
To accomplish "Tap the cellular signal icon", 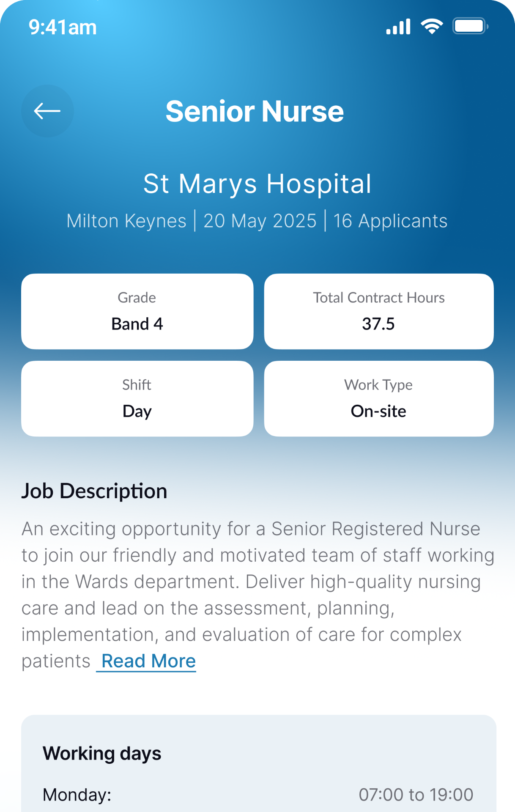I will (x=398, y=27).
